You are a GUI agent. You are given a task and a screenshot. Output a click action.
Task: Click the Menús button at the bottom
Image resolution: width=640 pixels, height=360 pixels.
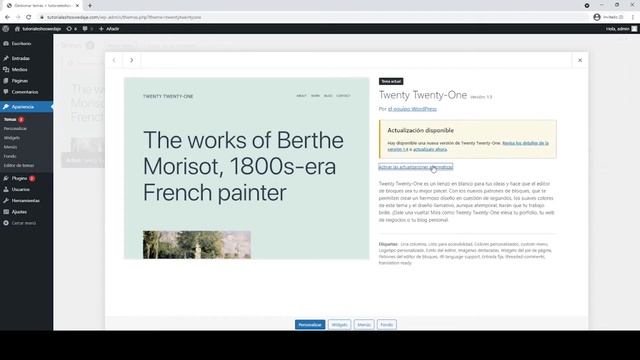point(364,325)
